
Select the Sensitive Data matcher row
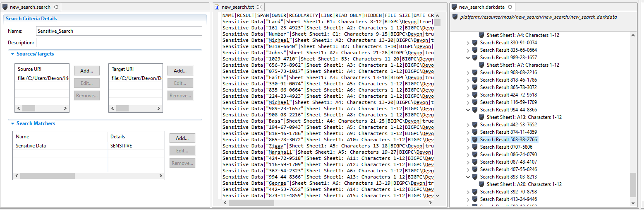point(89,146)
